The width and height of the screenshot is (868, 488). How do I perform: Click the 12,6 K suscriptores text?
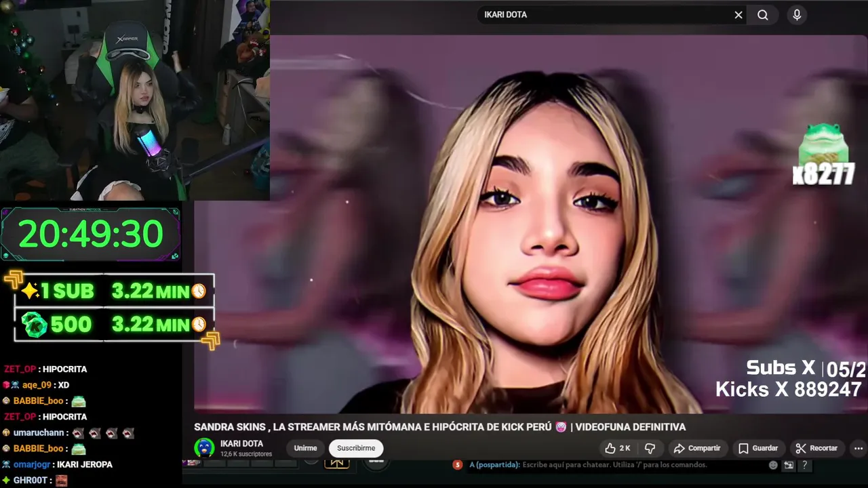(x=246, y=454)
